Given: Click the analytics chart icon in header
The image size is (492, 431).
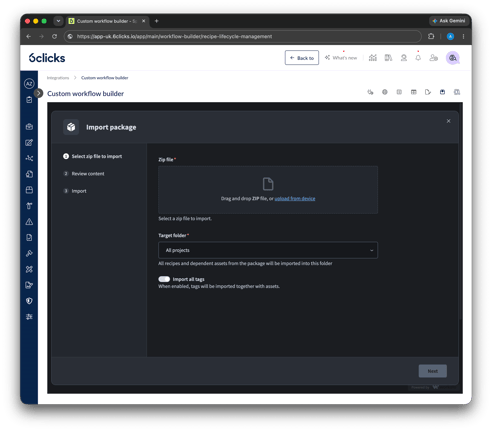Looking at the screenshot, I should pyautogui.click(x=373, y=58).
